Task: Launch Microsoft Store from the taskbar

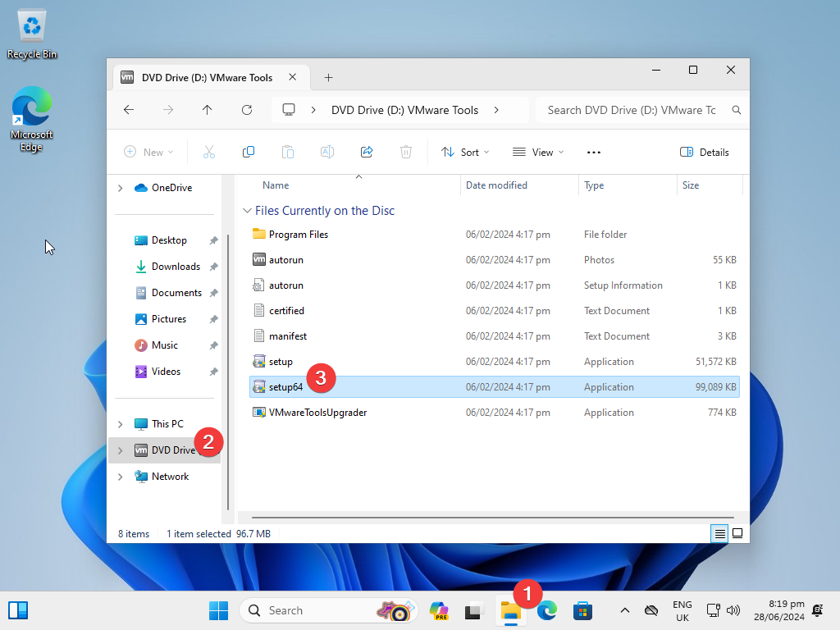Action: click(582, 610)
